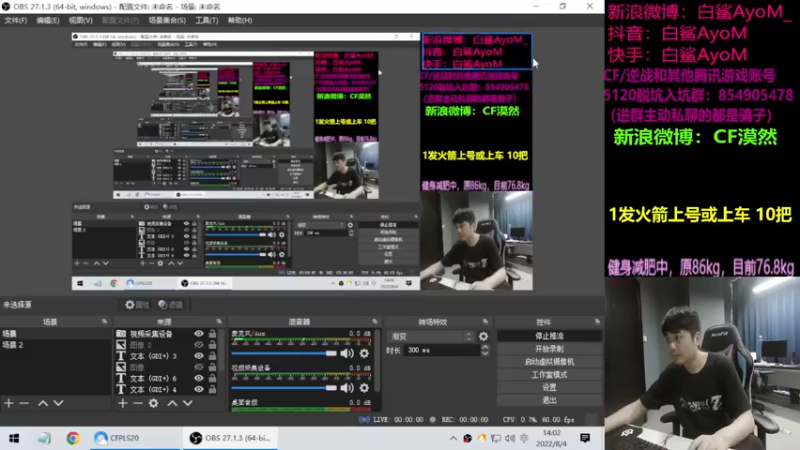The image size is (800, 450).
Task: Remove scene with the minus icon
Action: [x=24, y=403]
